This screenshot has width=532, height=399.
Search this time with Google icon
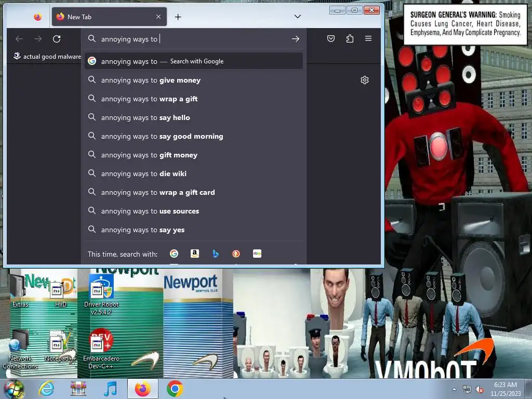tap(174, 254)
